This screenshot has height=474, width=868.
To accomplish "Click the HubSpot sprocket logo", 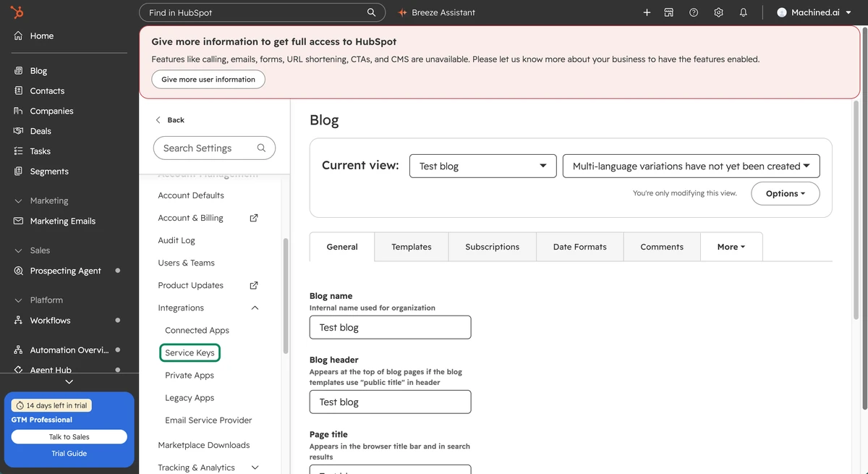I will pos(17,12).
